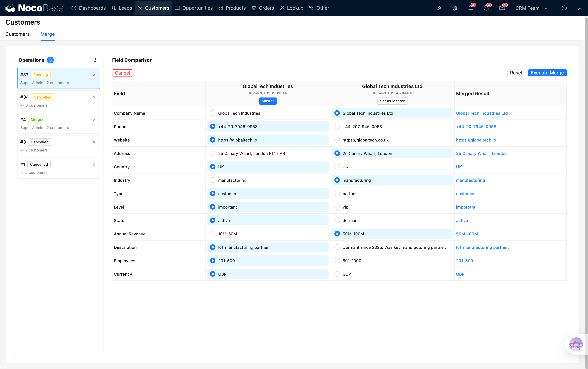This screenshot has width=588, height=369.
Task: Open the user profile icon
Action: pos(580,8)
